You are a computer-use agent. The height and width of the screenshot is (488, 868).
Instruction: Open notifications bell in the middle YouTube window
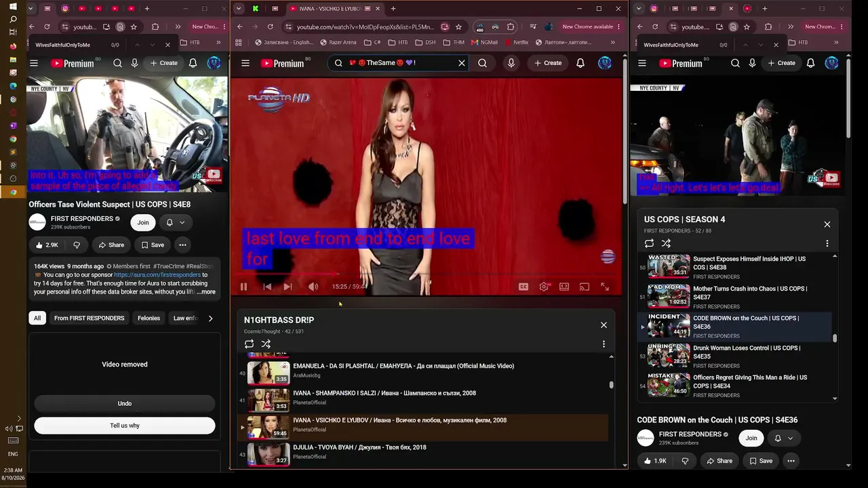(x=580, y=63)
